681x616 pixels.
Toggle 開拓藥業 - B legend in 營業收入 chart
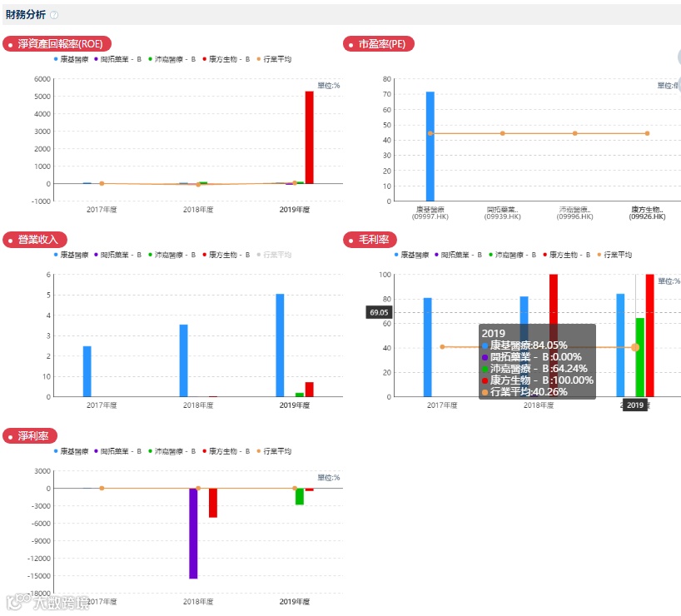click(x=117, y=255)
